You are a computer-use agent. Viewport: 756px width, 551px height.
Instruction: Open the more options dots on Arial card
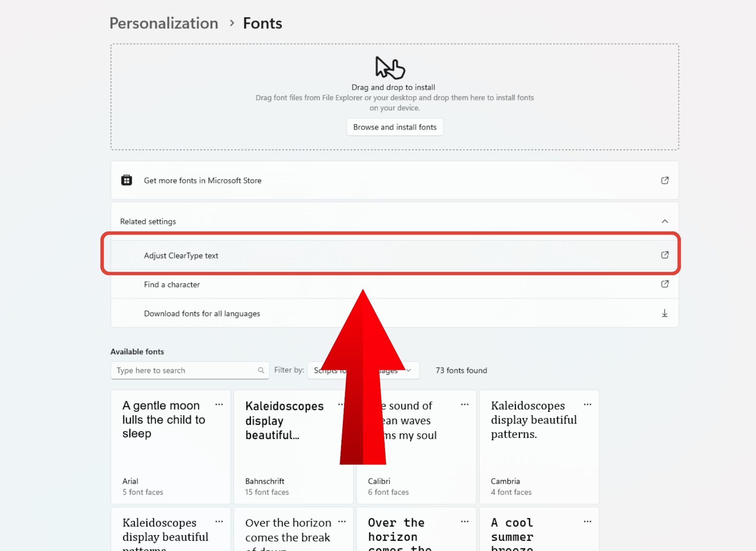tap(219, 405)
